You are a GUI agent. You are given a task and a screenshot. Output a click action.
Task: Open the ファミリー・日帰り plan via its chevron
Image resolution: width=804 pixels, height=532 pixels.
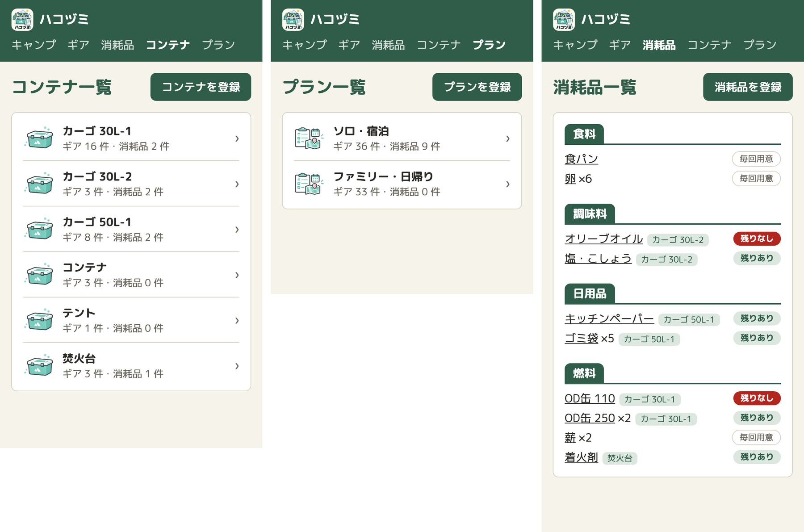(x=507, y=184)
